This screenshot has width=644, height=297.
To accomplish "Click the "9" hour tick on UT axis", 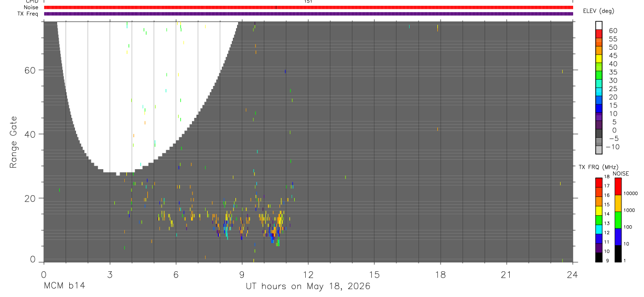I will (x=242, y=274).
